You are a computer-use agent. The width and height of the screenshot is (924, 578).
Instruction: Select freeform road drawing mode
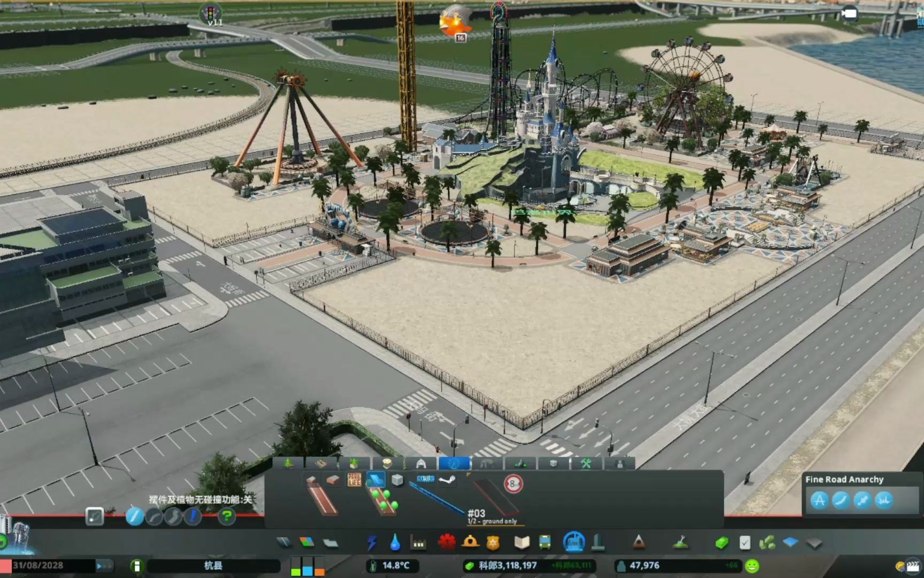(x=173, y=516)
